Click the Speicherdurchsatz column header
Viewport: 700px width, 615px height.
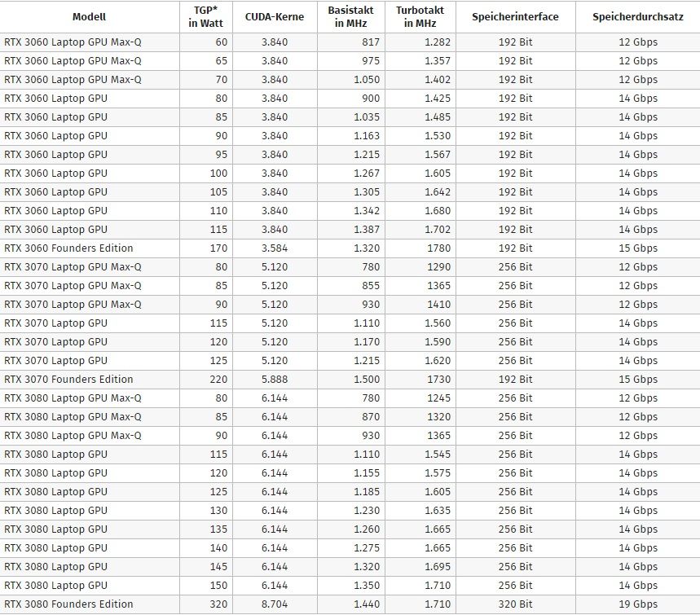638,17
